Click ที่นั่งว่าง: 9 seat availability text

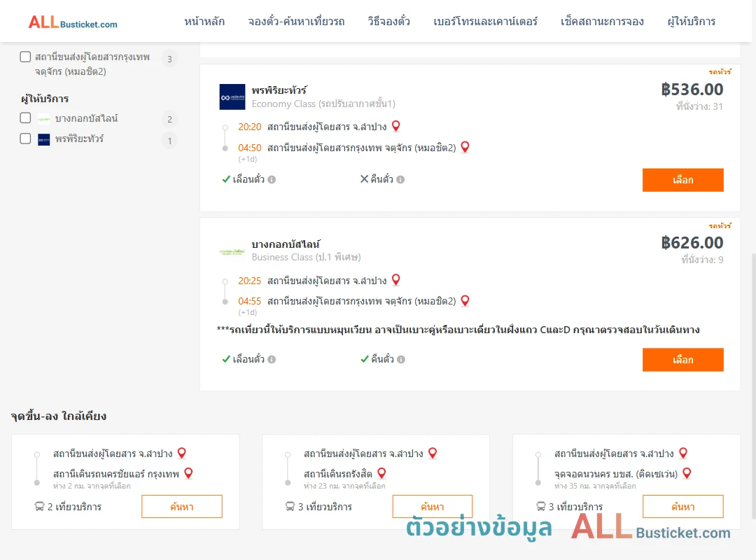[x=702, y=260]
